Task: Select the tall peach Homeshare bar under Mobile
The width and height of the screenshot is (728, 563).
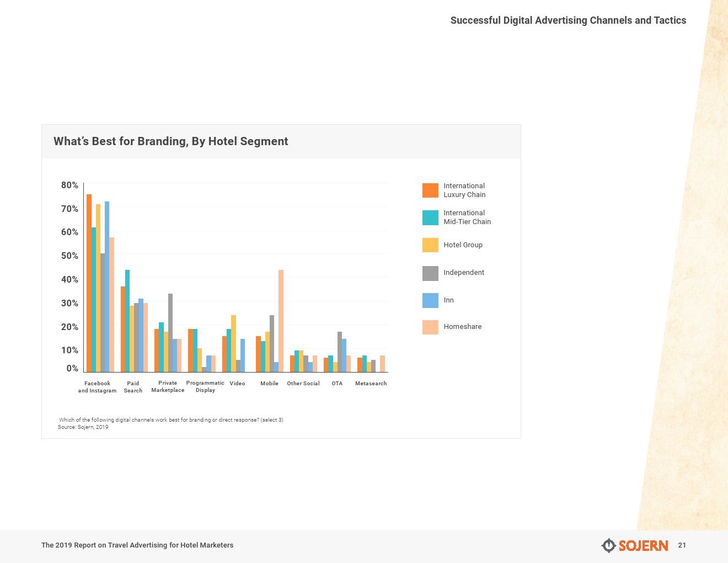Action: pos(281,321)
